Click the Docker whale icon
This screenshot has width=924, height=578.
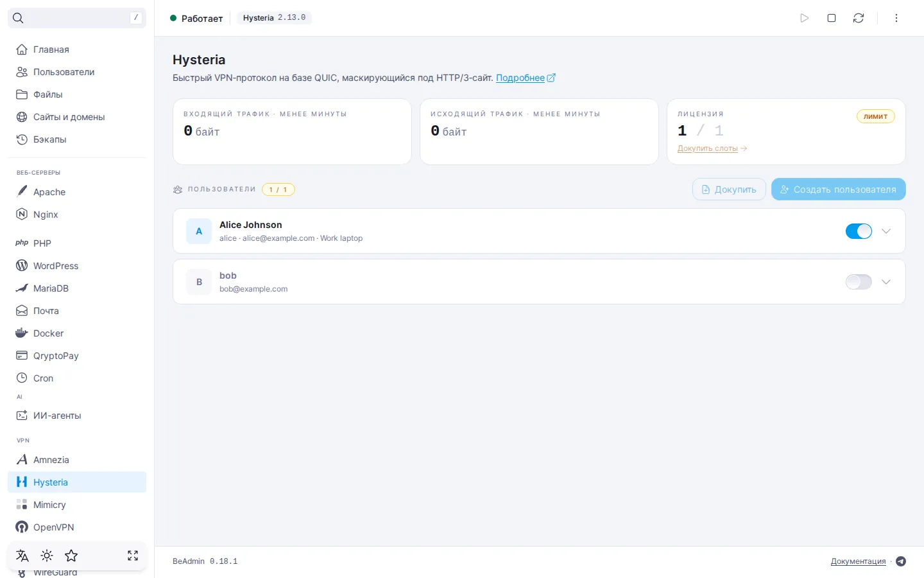point(22,333)
